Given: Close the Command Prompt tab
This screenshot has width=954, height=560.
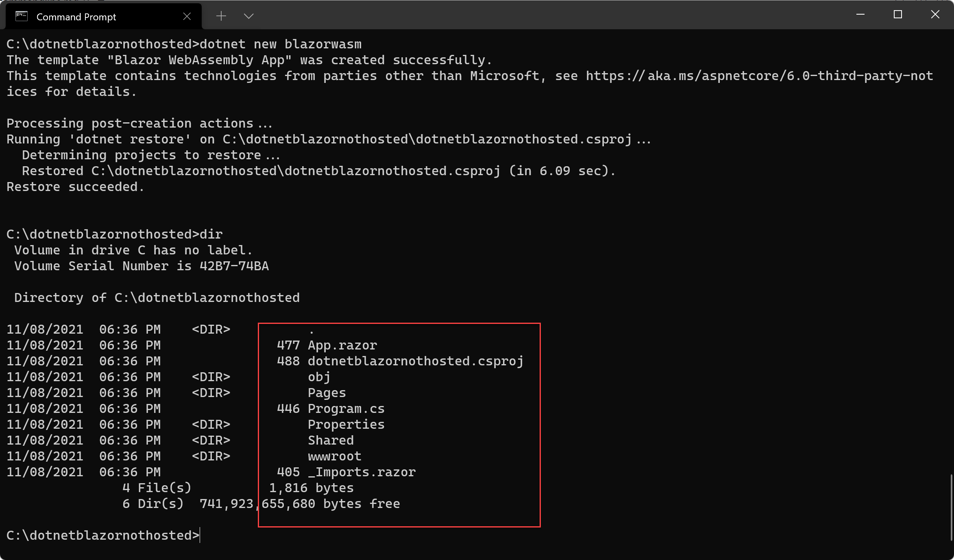Looking at the screenshot, I should (x=187, y=16).
